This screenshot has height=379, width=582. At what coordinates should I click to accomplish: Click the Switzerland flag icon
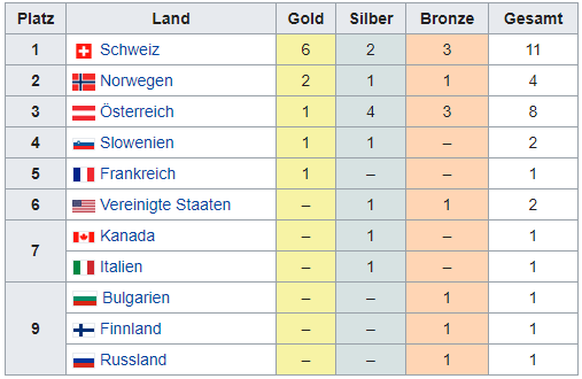click(x=84, y=51)
